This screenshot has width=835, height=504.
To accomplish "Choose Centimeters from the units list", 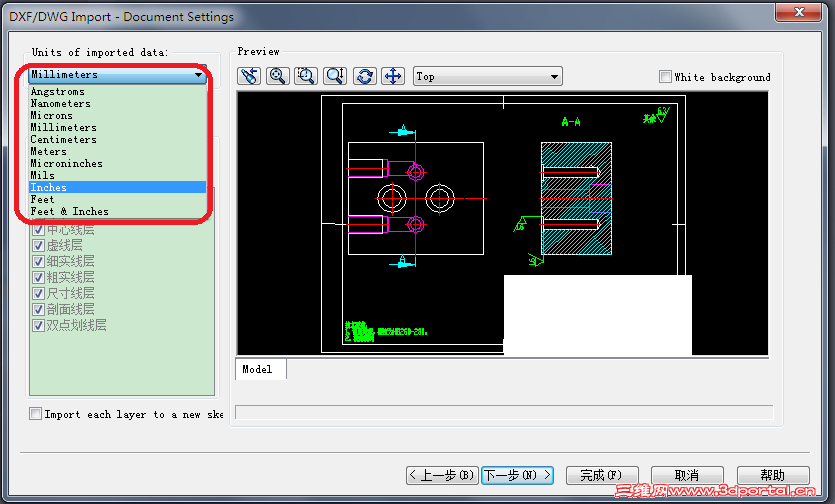I will pyautogui.click(x=117, y=140).
